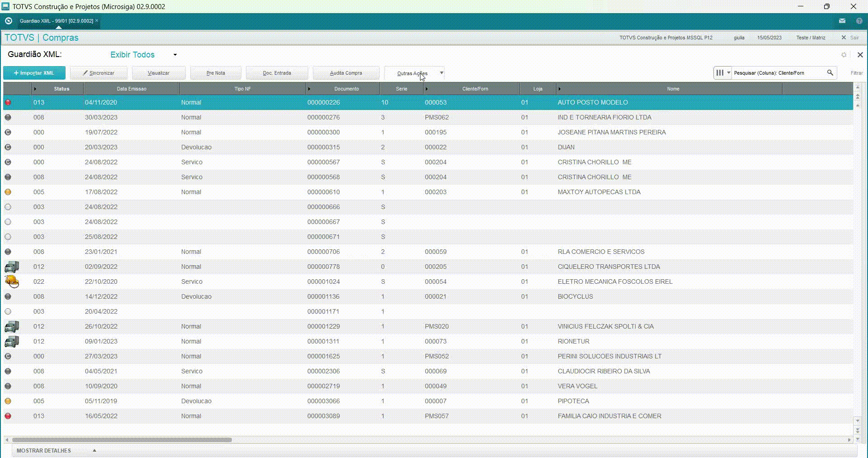Image resolution: width=868 pixels, height=458 pixels.
Task: Click orange status icon for PIPOTECA
Action: (8, 401)
